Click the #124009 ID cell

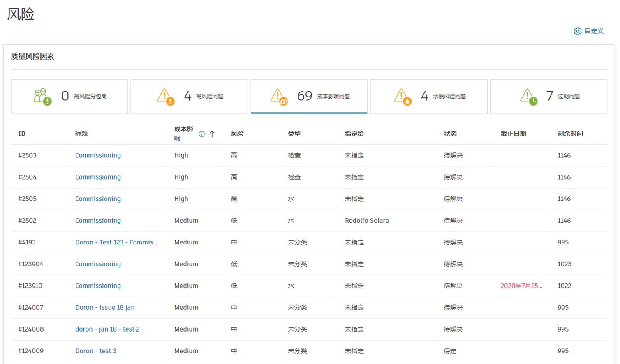click(x=31, y=351)
